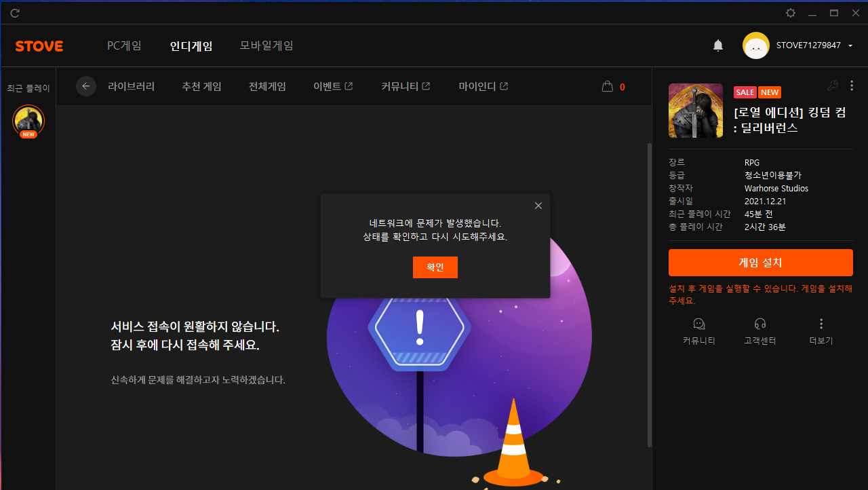Image resolution: width=868 pixels, height=490 pixels.
Task: Click the refresh icon in the title bar
Action: coord(15,13)
